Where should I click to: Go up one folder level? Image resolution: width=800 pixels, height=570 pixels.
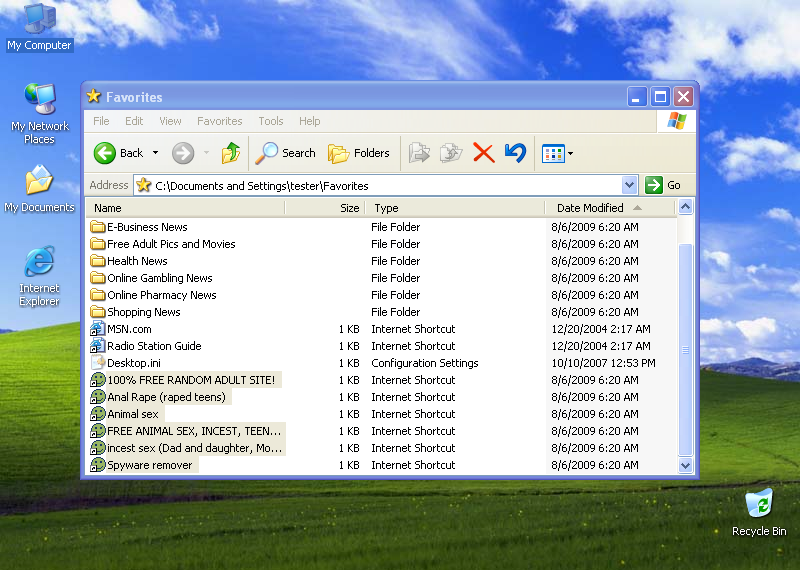(x=231, y=153)
